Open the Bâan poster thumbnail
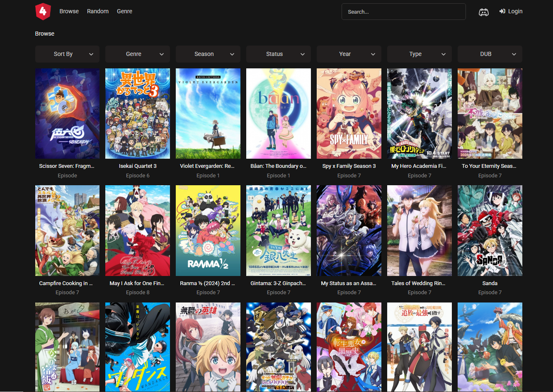 coord(279,114)
